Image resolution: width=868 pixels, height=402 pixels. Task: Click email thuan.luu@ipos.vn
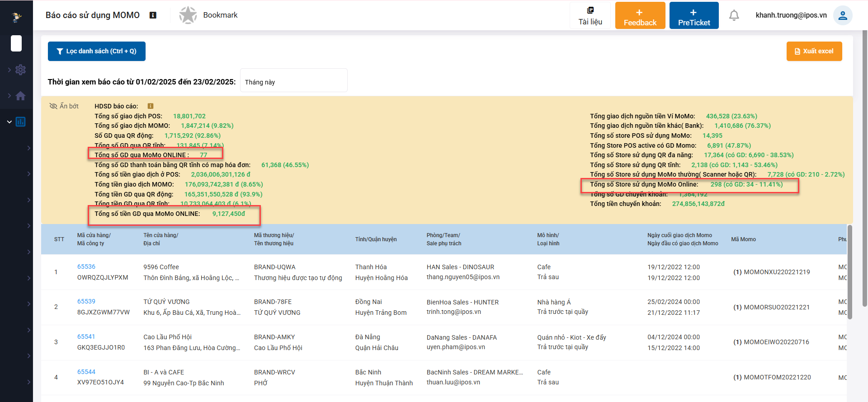point(453,382)
